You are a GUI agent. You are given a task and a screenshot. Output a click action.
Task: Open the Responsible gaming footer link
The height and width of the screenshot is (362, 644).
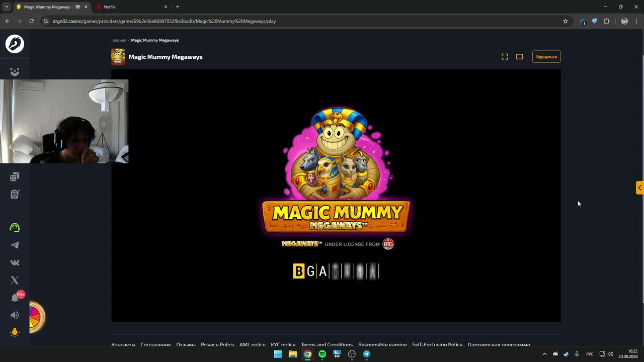click(x=382, y=344)
